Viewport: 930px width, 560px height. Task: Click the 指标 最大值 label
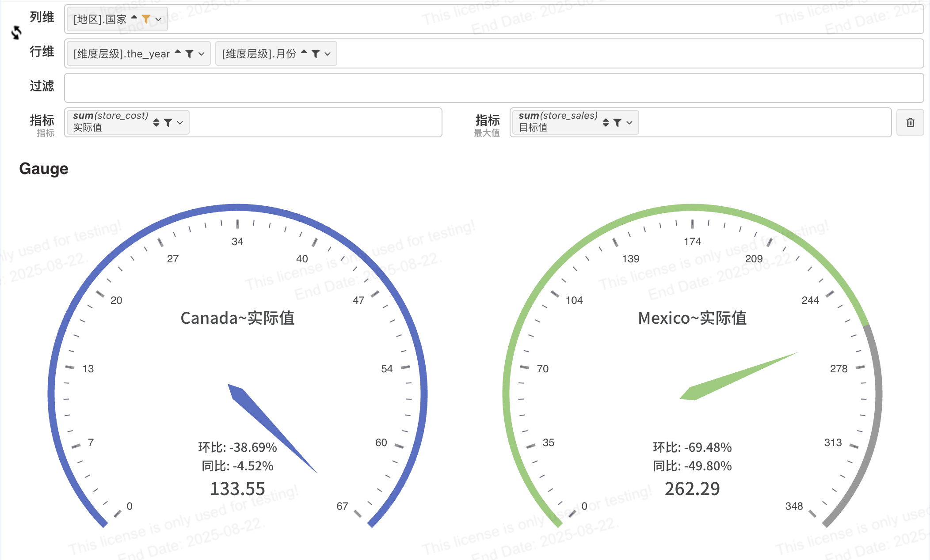[487, 125]
